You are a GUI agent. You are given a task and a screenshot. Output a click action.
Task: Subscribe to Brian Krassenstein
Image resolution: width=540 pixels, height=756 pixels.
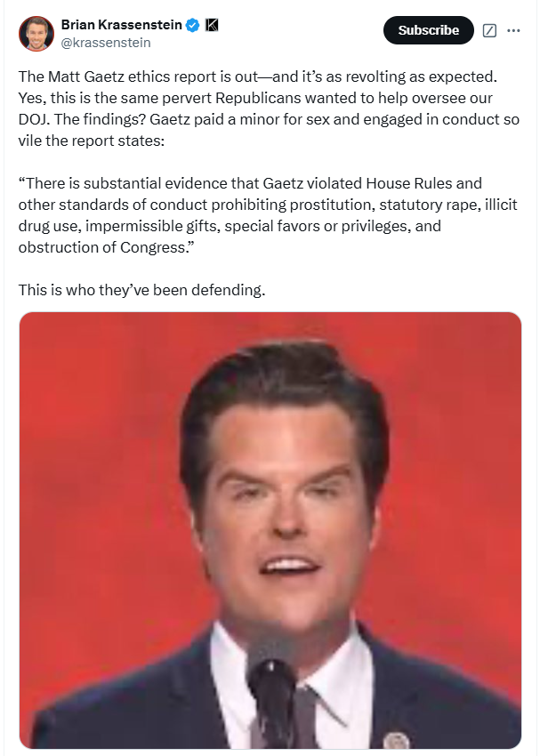point(429,30)
